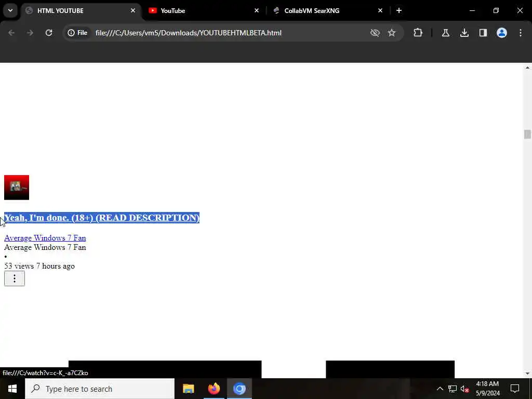Switch to the CollabVM SearXNG tab
This screenshot has height=399, width=532.
(328, 11)
